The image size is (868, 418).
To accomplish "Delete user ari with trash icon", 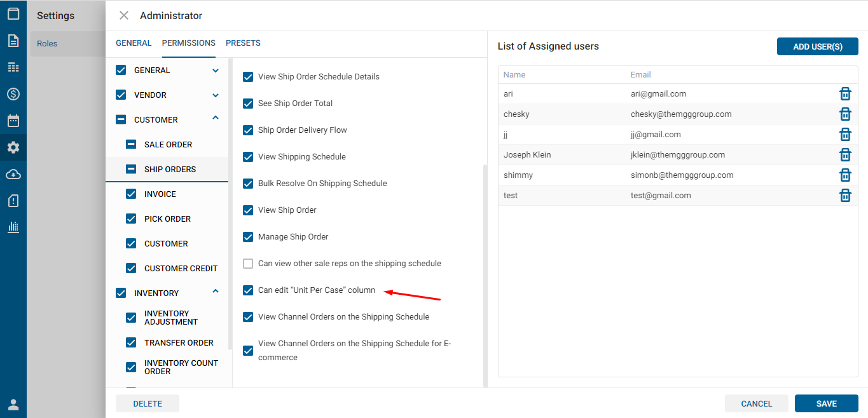I will 845,94.
